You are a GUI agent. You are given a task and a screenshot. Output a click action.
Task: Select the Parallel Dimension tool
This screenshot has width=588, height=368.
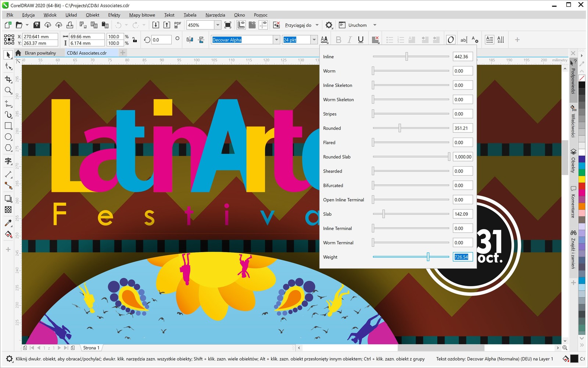(x=8, y=174)
